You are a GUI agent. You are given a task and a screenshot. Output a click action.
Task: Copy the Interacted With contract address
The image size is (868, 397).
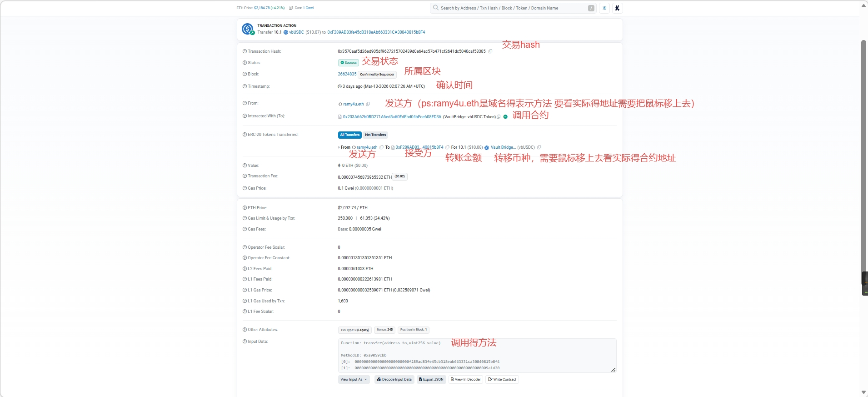point(499,117)
